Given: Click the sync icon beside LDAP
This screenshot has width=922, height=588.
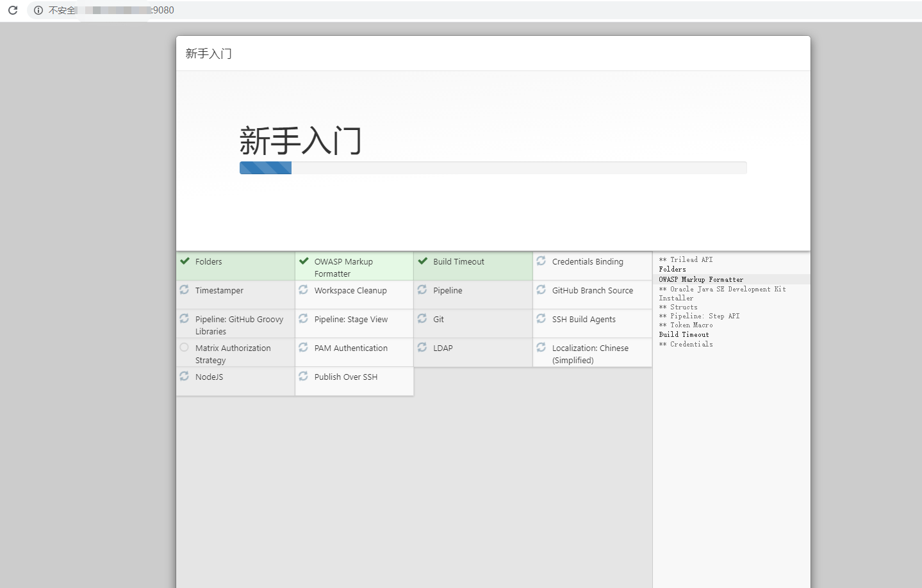Looking at the screenshot, I should coord(422,347).
